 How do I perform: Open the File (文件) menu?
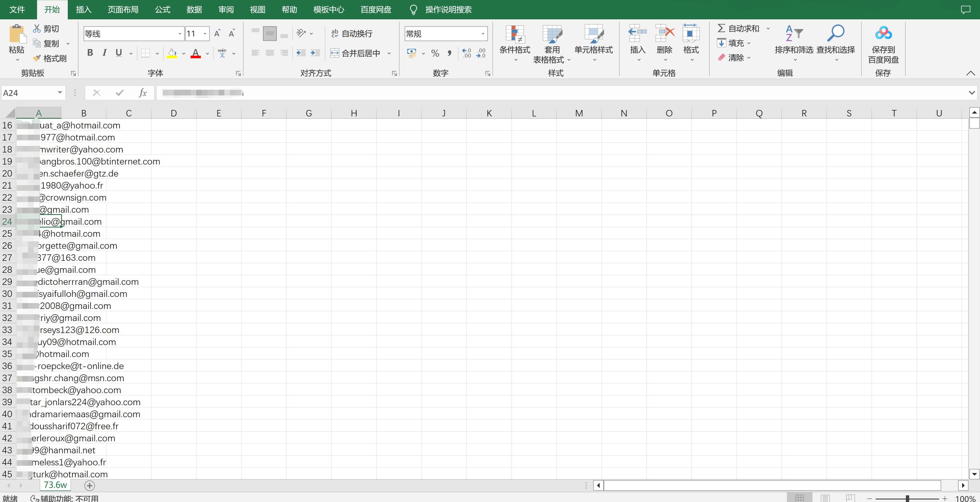17,10
